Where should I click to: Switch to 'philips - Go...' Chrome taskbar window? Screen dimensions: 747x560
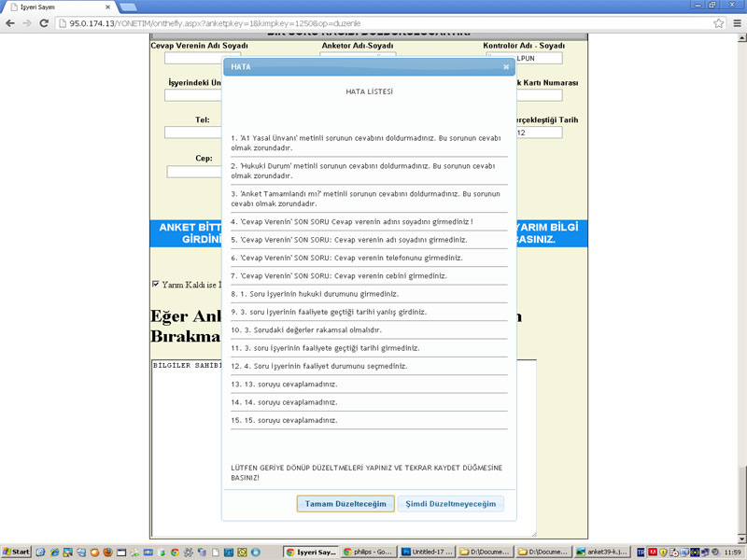point(369,552)
